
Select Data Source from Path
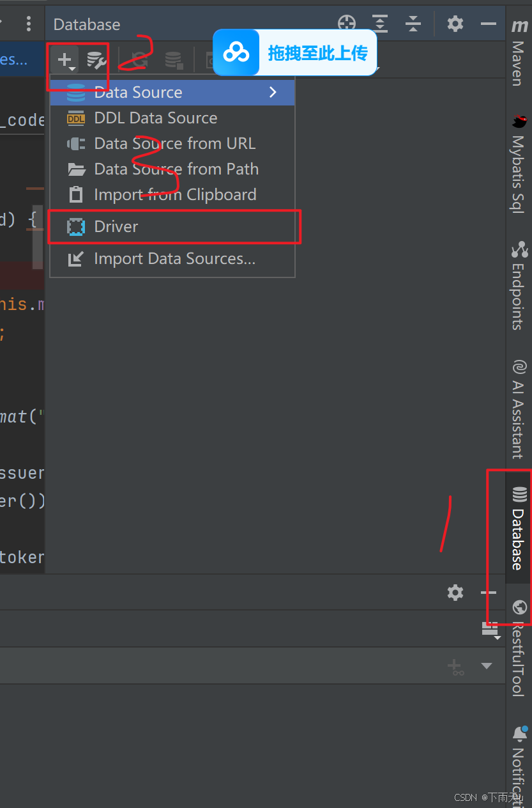click(x=172, y=169)
